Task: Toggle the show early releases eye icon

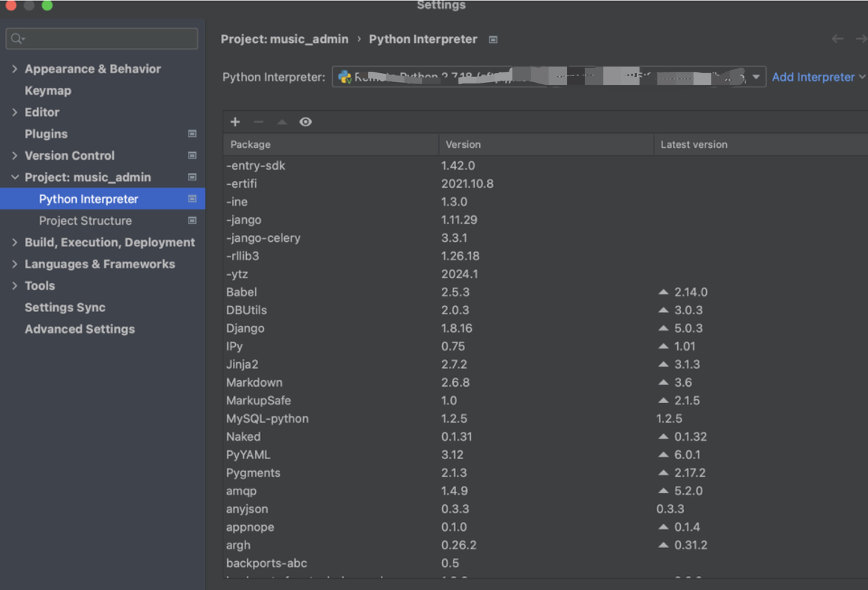Action: [305, 122]
